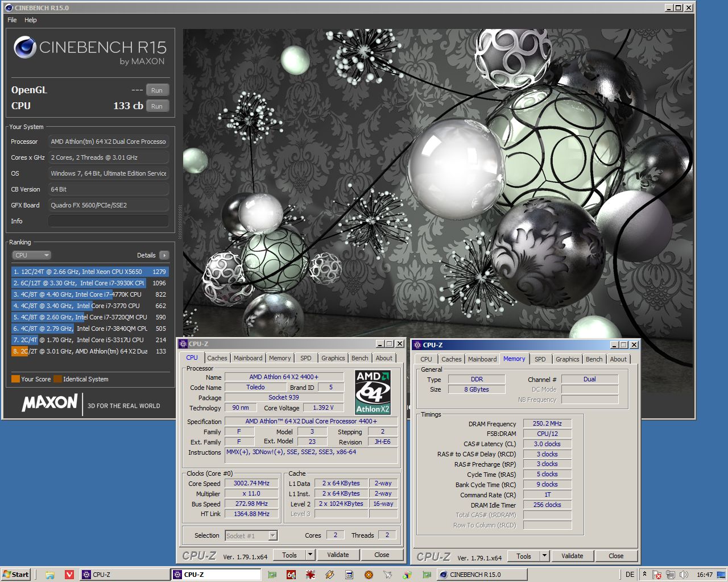Click first green circuit board taskbar icon
Screen dimensions: 728x582
(x=272, y=575)
